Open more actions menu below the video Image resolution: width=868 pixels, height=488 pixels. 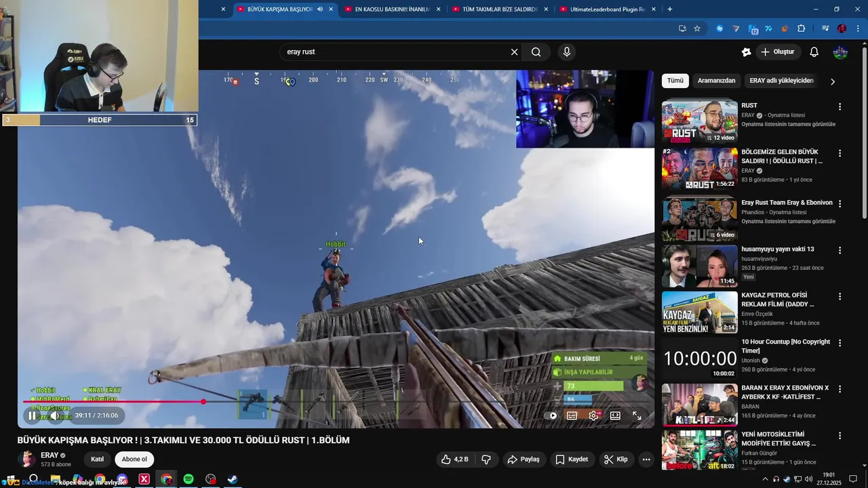[646, 459]
